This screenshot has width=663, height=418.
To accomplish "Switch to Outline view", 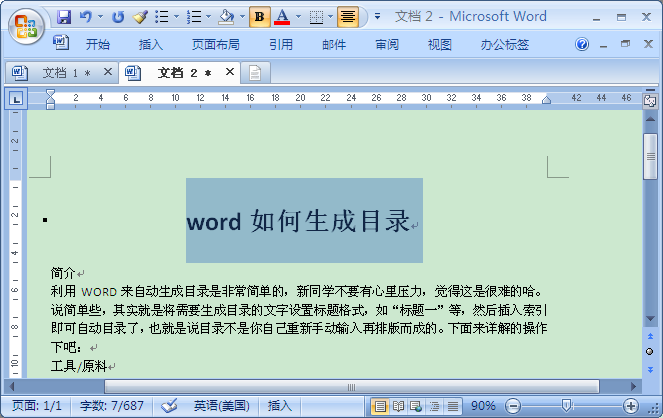I will pyautogui.click(x=434, y=407).
